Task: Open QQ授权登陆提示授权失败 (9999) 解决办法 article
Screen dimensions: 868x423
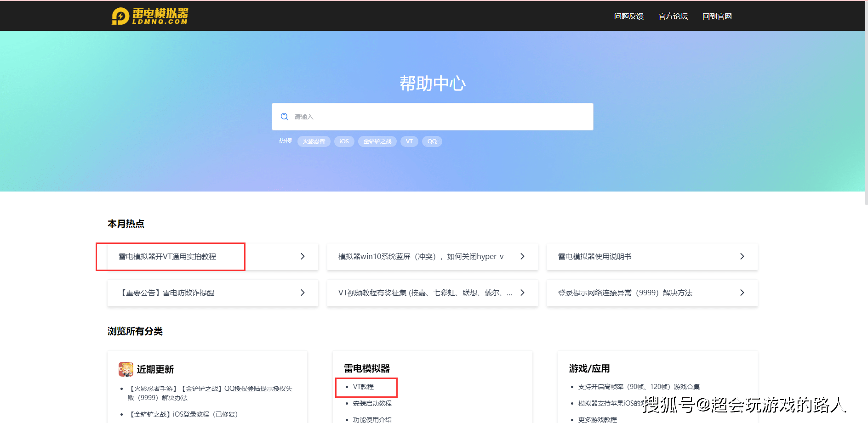Action: click(210, 393)
